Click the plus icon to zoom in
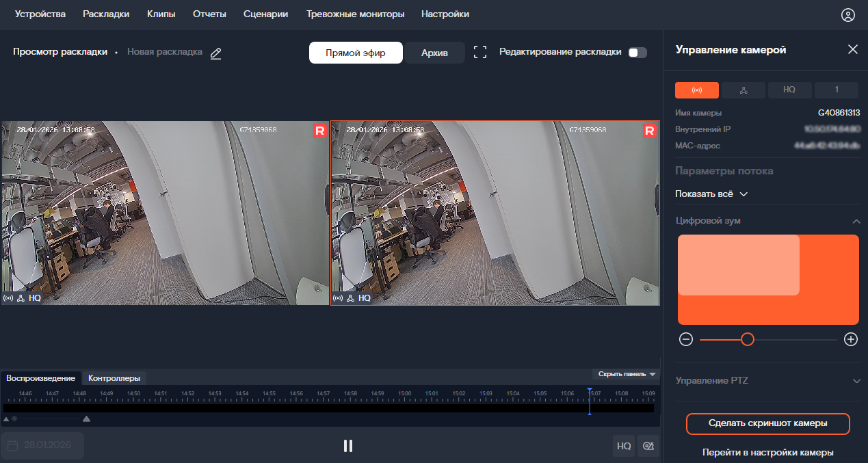Screen dimensions: 868x463 tap(851, 339)
